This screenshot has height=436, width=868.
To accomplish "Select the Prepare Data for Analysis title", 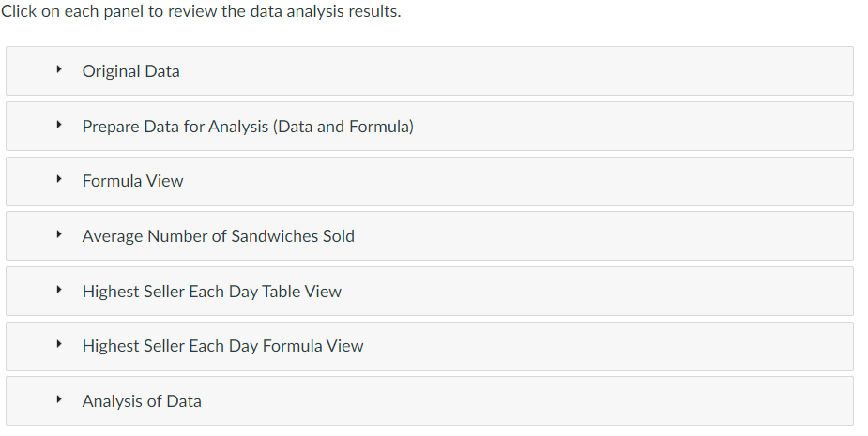I will pos(248,127).
